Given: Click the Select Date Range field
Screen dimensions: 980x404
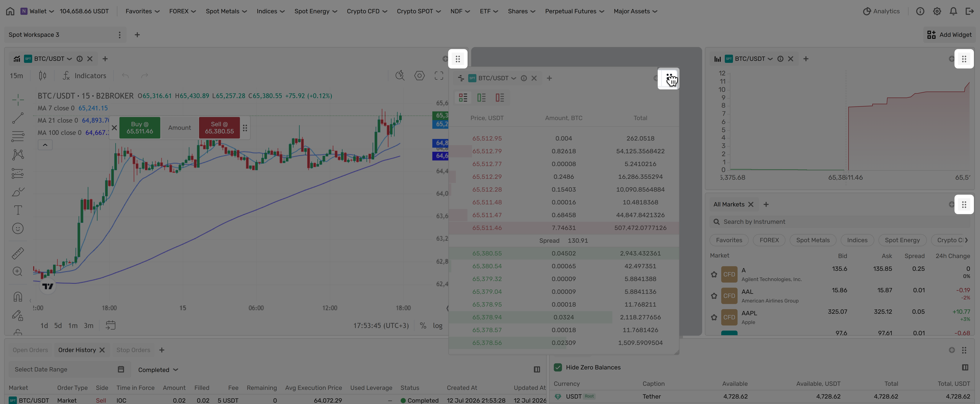Looking at the screenshot, I should click(70, 369).
